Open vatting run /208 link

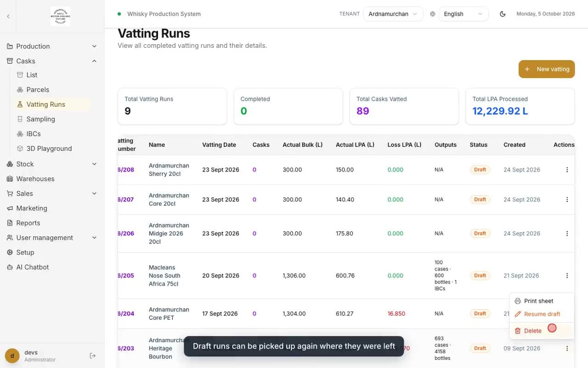pos(126,170)
